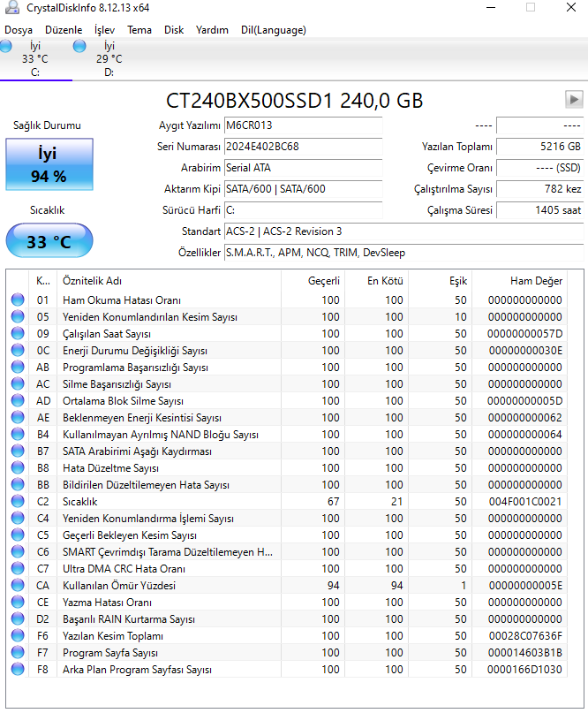The height and width of the screenshot is (713, 588).
Task: Select the text Kullanılan Ömür Yüzdesi
Action: (x=119, y=586)
